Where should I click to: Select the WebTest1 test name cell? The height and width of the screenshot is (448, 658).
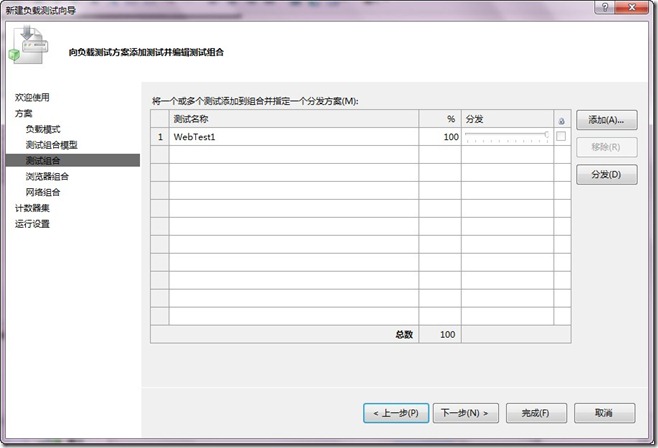(294, 137)
